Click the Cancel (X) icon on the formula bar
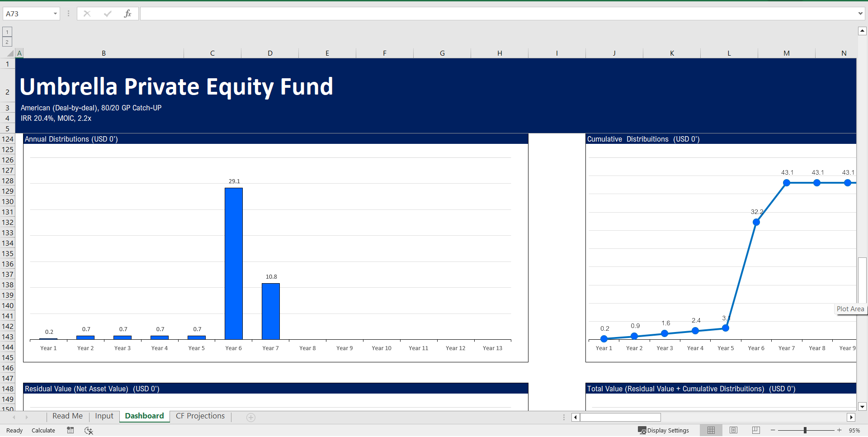The width and height of the screenshot is (868, 437). [87, 13]
